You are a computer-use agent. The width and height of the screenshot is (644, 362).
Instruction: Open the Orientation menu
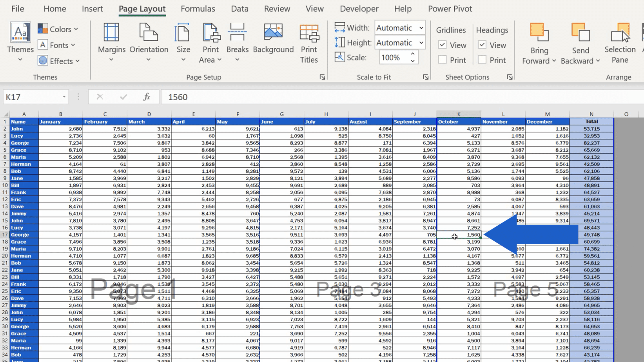pos(149,43)
